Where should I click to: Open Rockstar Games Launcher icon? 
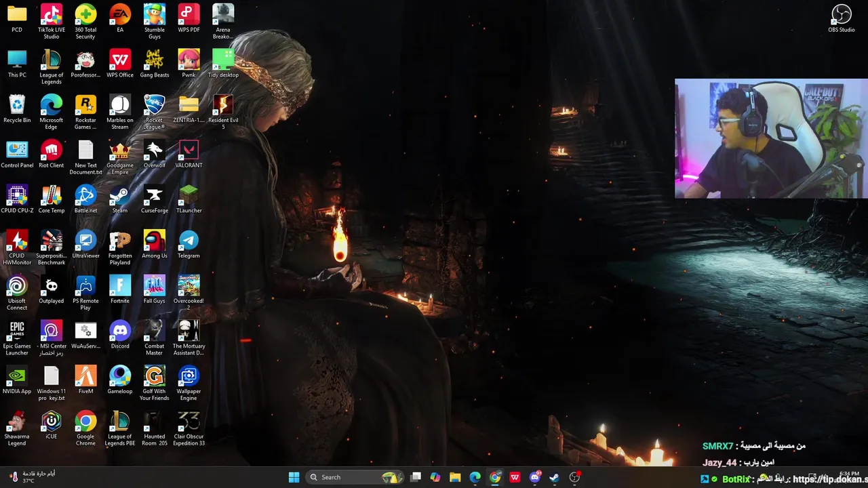(85, 112)
